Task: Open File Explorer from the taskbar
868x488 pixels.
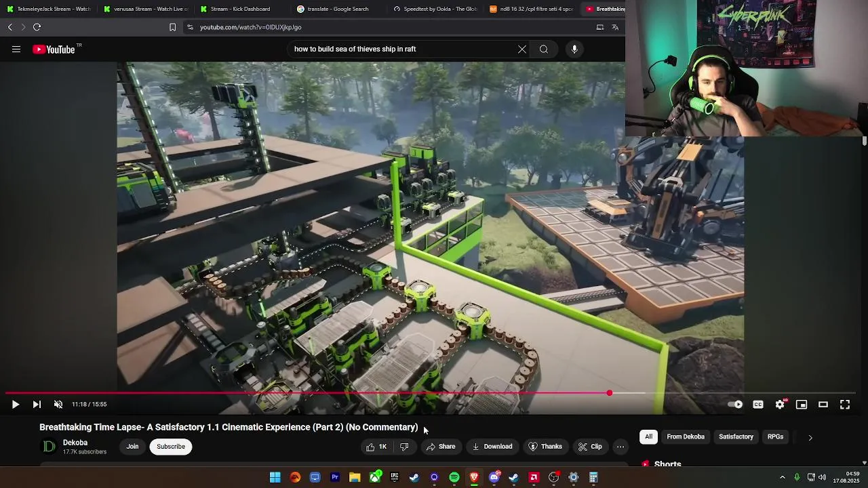Action: 355,478
